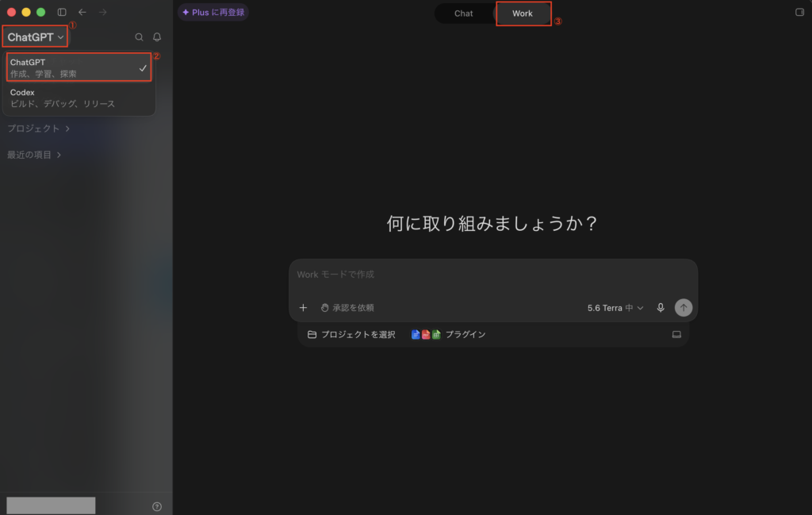Toggle the sidebar panel icon
The width and height of the screenshot is (812, 515).
pos(62,12)
